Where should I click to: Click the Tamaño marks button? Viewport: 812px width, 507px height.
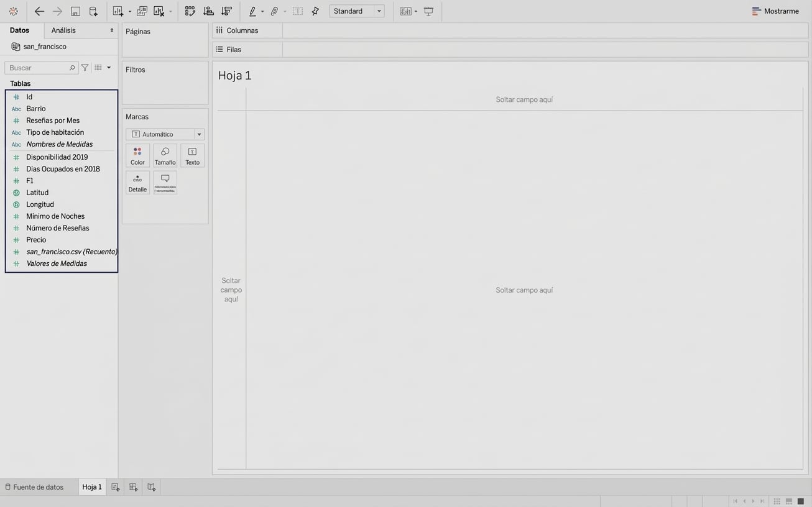pyautogui.click(x=165, y=156)
